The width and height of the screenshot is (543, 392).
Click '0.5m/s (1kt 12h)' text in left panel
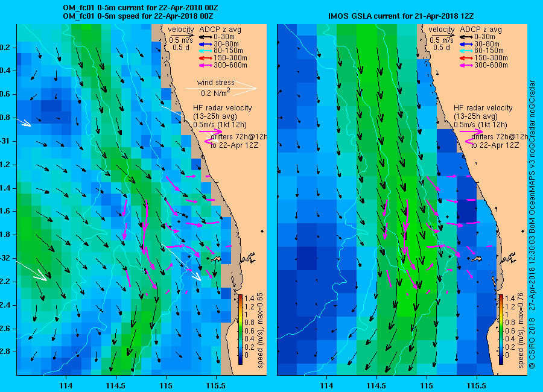[220, 125]
